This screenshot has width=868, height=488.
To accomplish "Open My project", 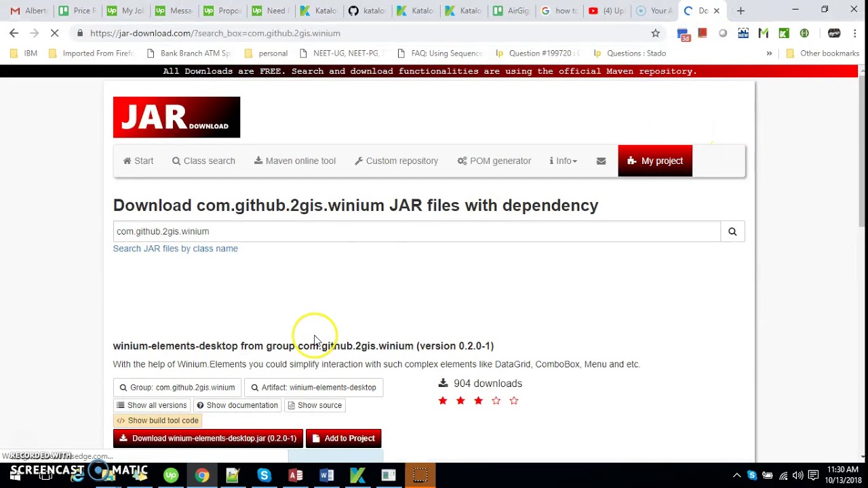I will (655, 161).
